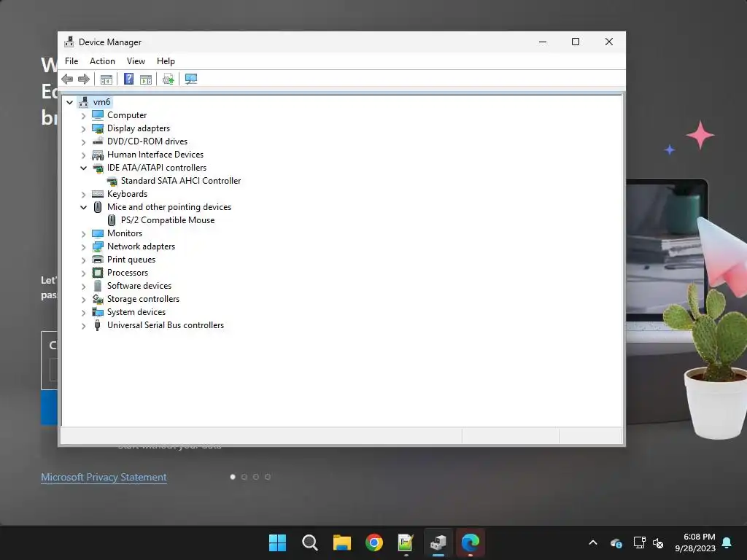This screenshot has height=560, width=747.
Task: Click the Back arrow toolbar icon
Action: [x=67, y=79]
